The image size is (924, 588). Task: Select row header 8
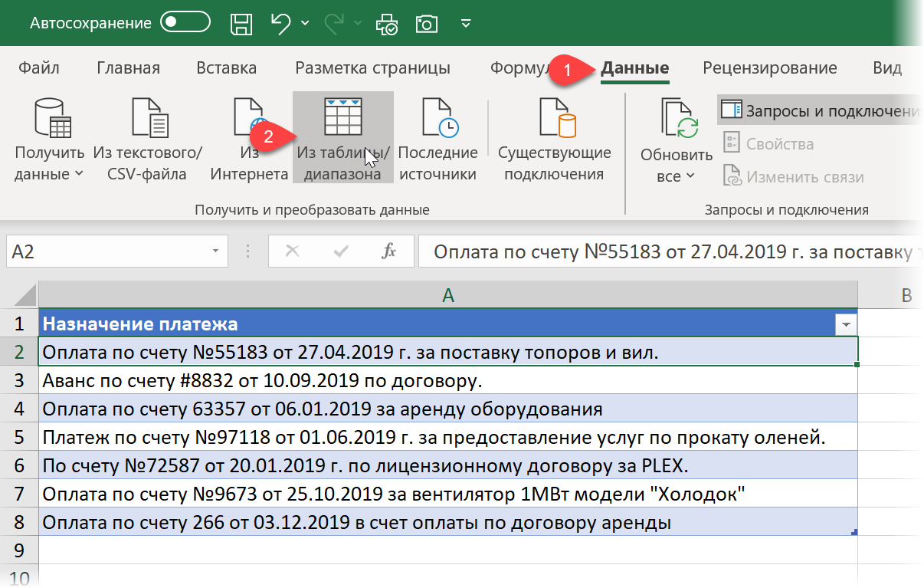(x=21, y=522)
